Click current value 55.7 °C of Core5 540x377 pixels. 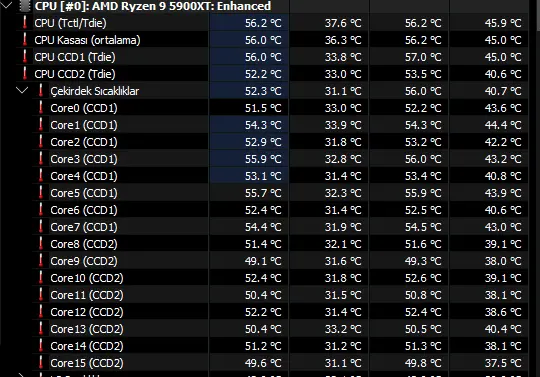[x=263, y=193]
